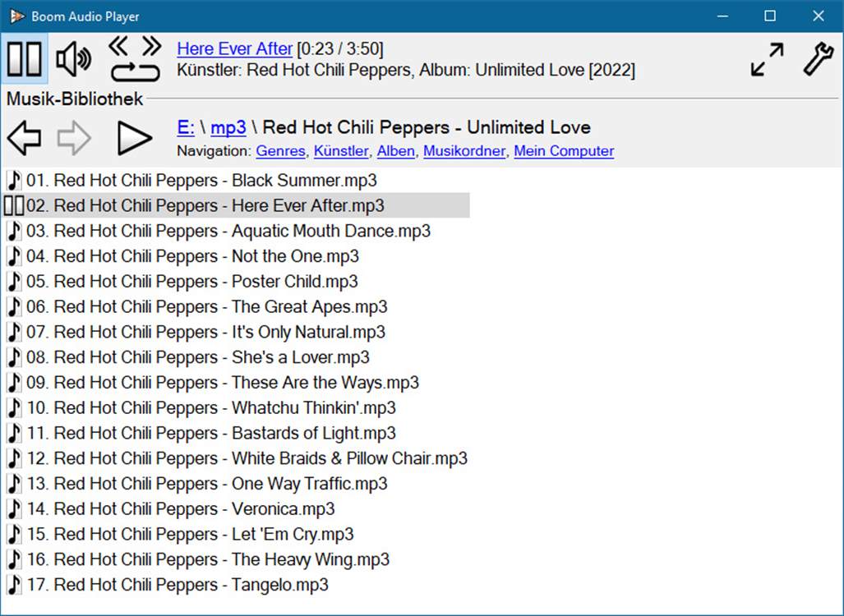The image size is (844, 616).
Task: Click the note icon beside These Are the Ways.mp3
Action: 15,383
